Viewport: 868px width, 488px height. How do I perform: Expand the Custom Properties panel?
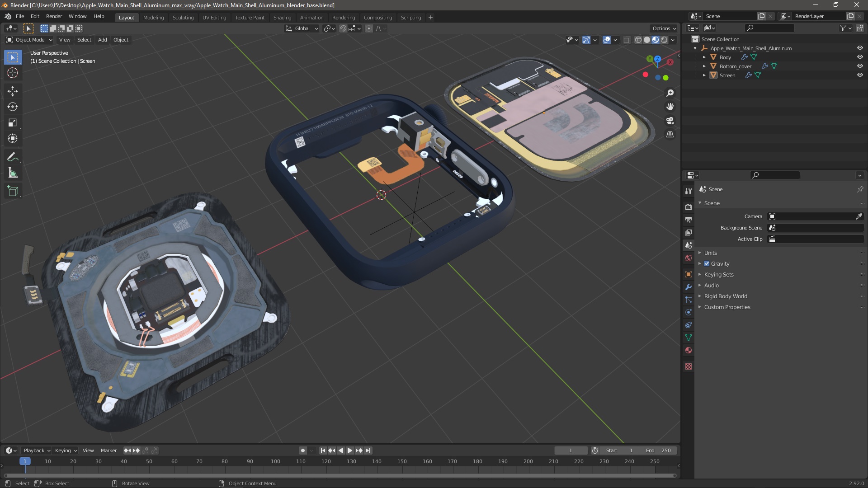727,307
